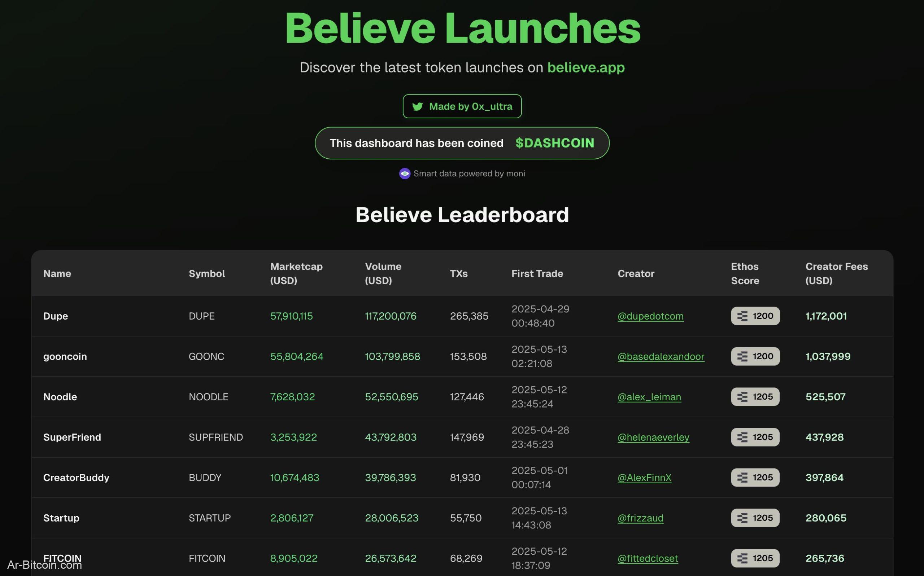Image resolution: width=924 pixels, height=576 pixels.
Task: Click Smart data powered by moni text
Action: coord(469,174)
